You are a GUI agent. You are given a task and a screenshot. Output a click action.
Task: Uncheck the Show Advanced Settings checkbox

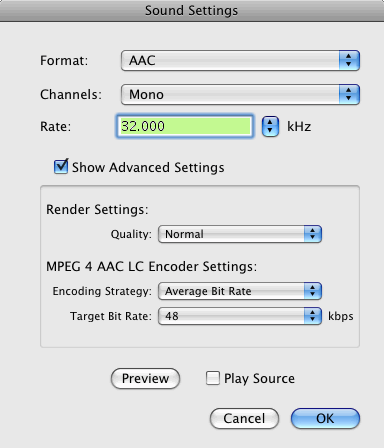pos(61,166)
